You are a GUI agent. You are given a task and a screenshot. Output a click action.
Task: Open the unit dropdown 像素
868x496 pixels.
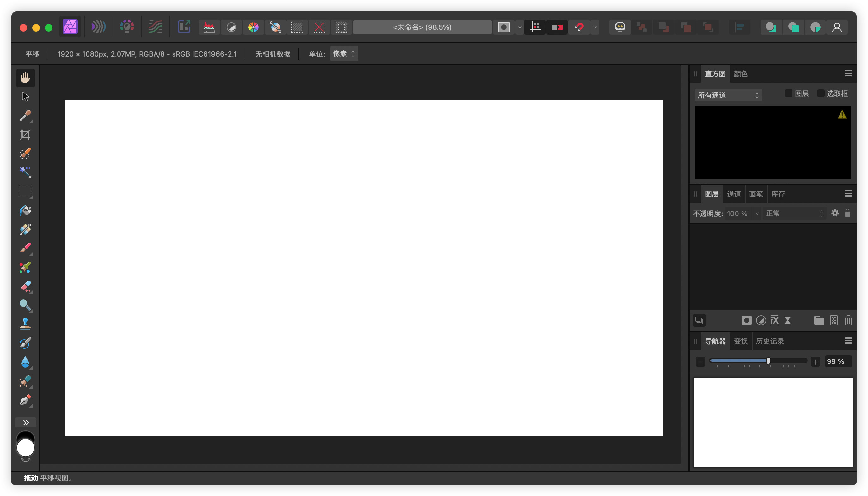(344, 53)
